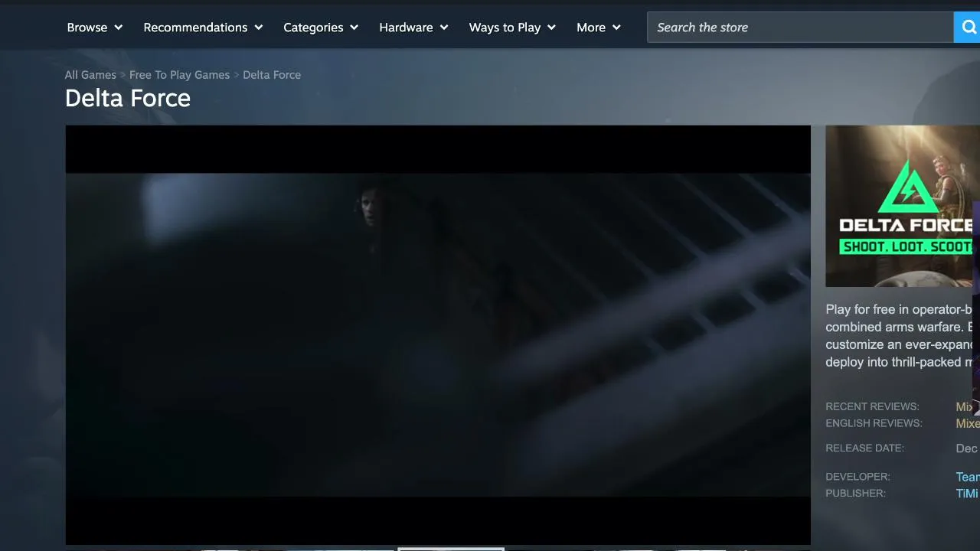The image size is (980, 551).
Task: Click the PUBLISHER label
Action: point(855,494)
